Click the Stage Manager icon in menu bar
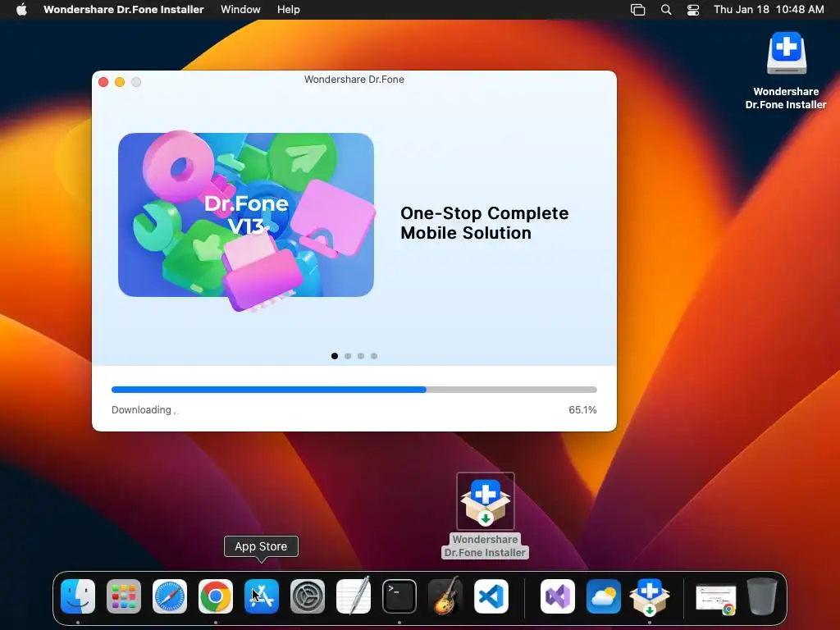 coord(637,10)
